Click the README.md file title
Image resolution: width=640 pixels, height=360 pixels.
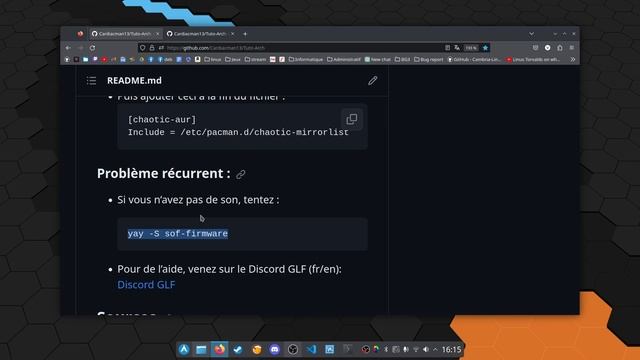134,80
